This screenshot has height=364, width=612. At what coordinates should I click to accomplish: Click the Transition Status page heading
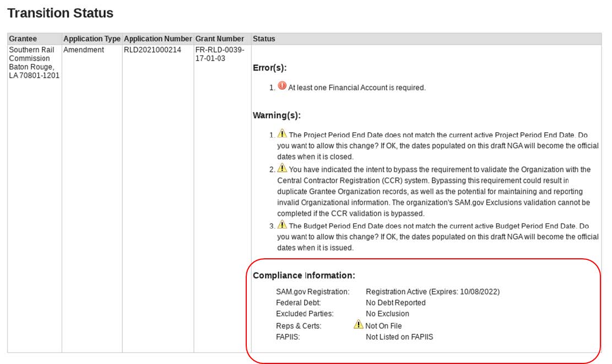(61, 13)
